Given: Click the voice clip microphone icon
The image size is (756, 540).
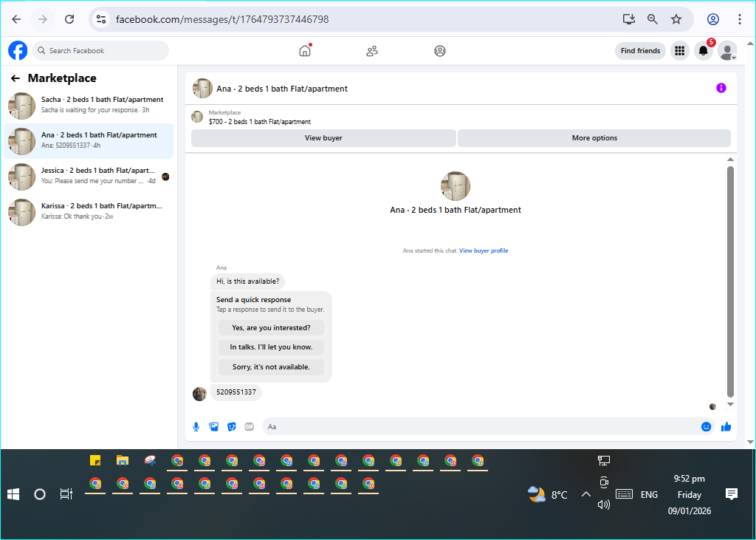Looking at the screenshot, I should coord(196,426).
